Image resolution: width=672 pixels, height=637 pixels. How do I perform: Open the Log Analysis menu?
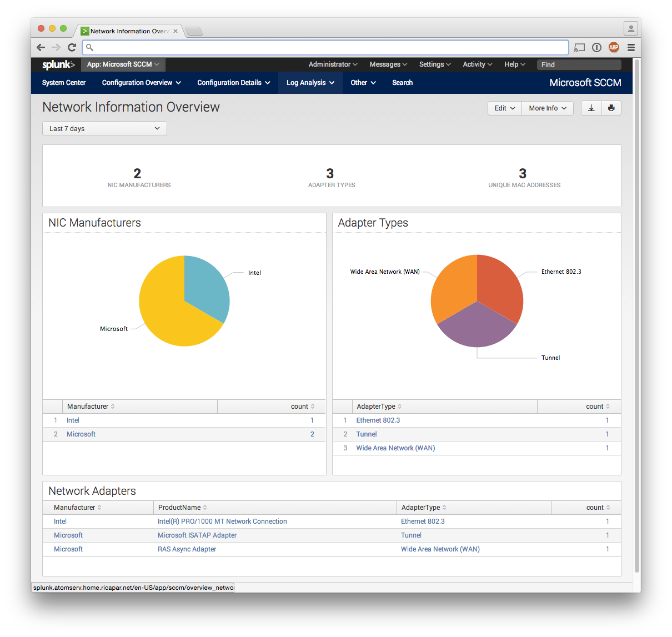(310, 83)
